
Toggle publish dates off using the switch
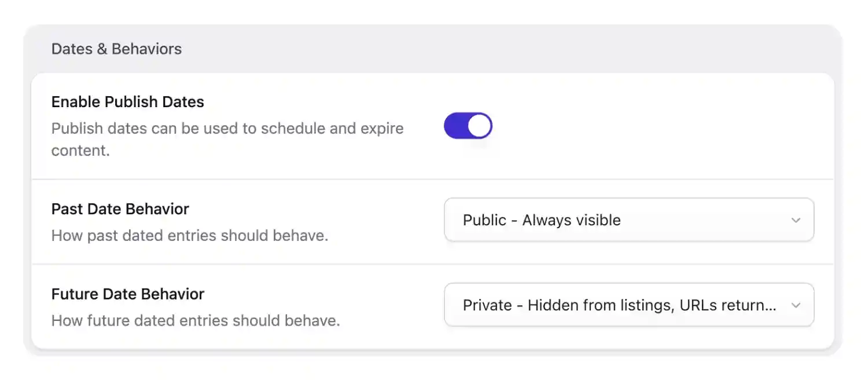click(468, 126)
